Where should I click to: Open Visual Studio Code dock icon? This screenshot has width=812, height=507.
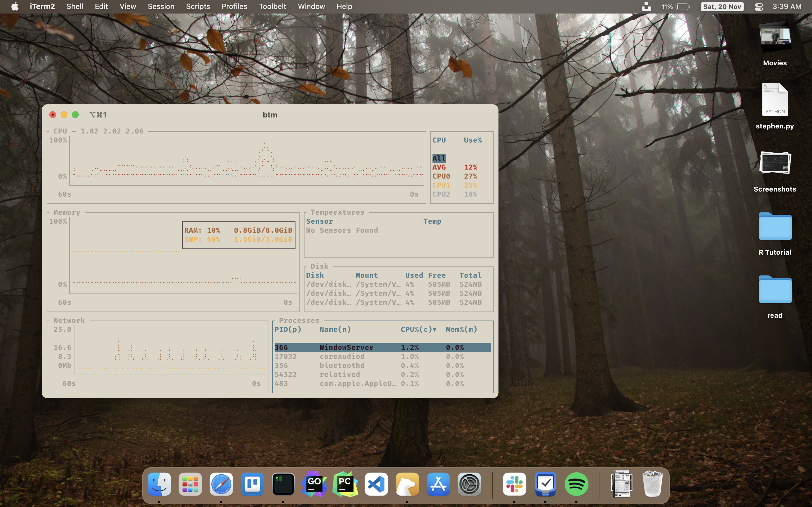(376, 484)
